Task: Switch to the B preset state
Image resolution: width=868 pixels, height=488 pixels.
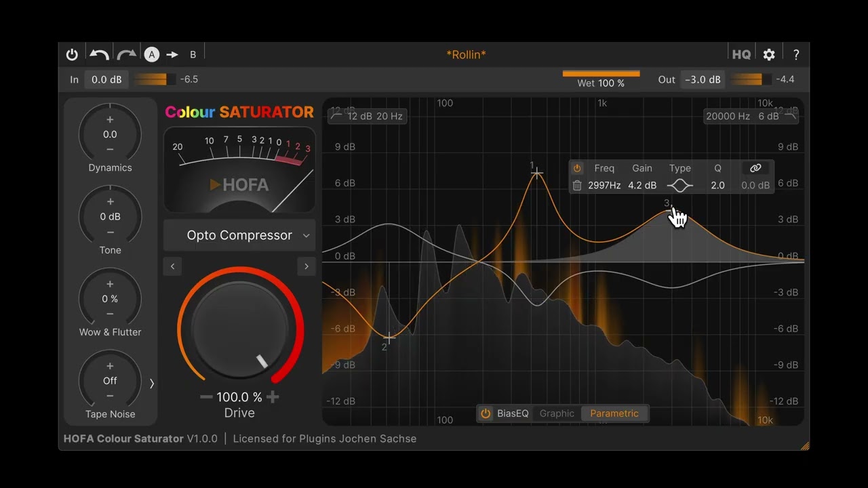Action: pyautogui.click(x=193, y=55)
